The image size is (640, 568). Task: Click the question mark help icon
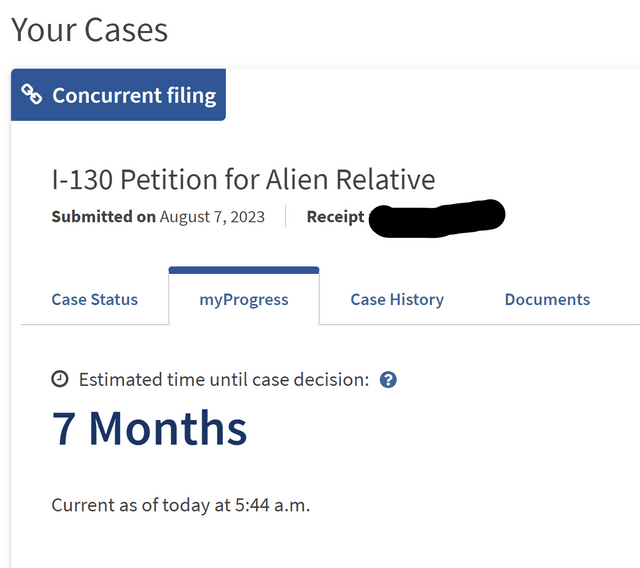pos(388,380)
